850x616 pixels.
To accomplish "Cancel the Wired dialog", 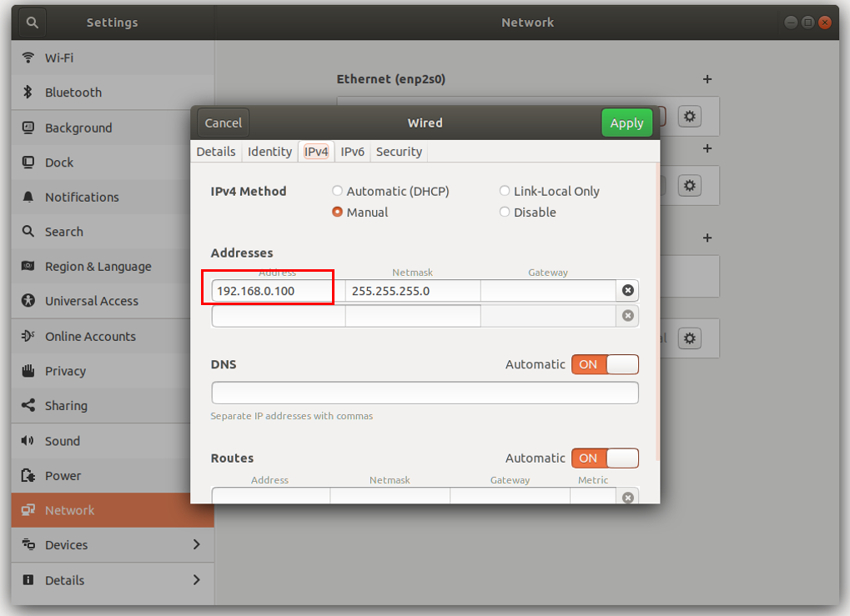I will (x=224, y=123).
